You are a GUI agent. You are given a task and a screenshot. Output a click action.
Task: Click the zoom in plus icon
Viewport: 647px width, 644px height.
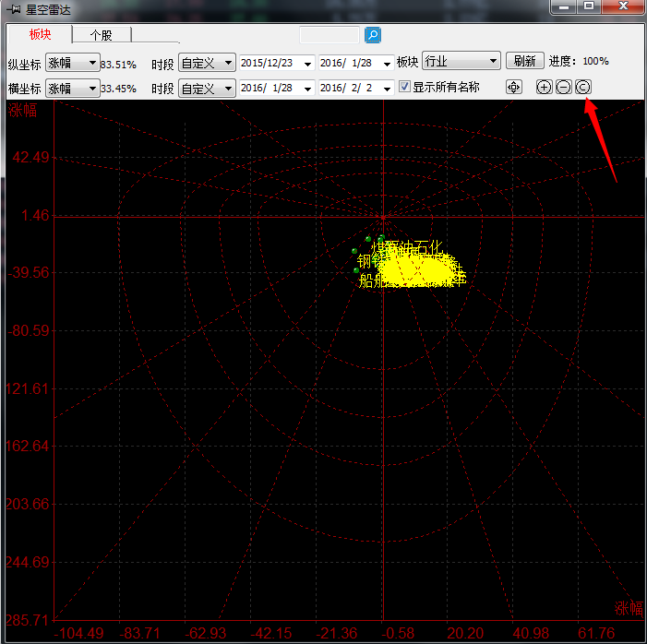click(x=544, y=88)
